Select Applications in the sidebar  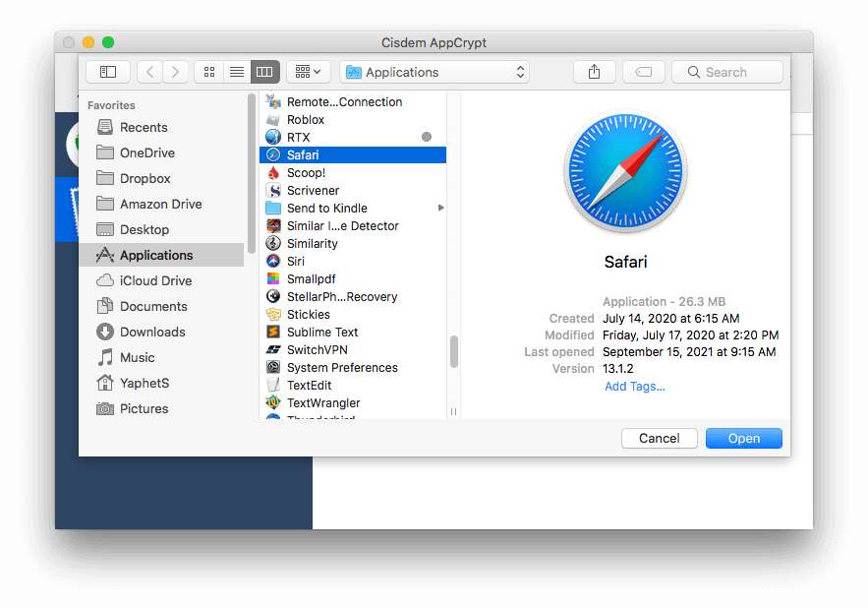[x=161, y=255]
